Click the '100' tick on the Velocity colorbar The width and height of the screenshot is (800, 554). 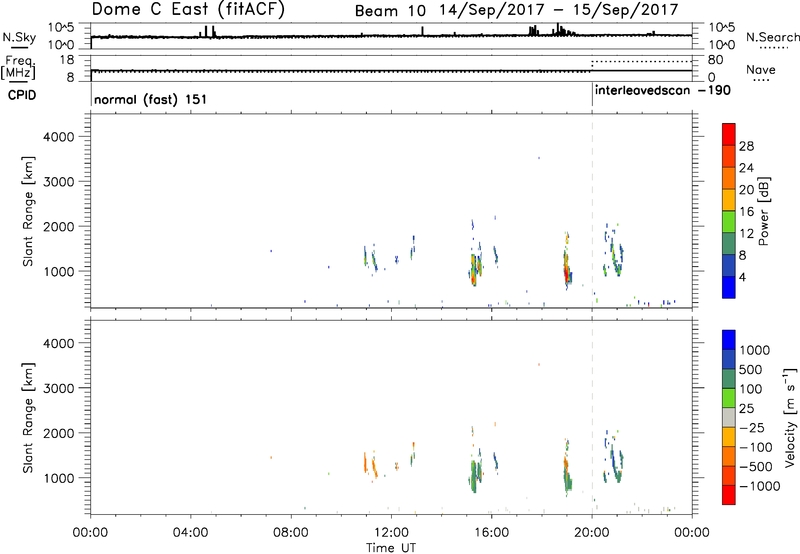(x=751, y=389)
